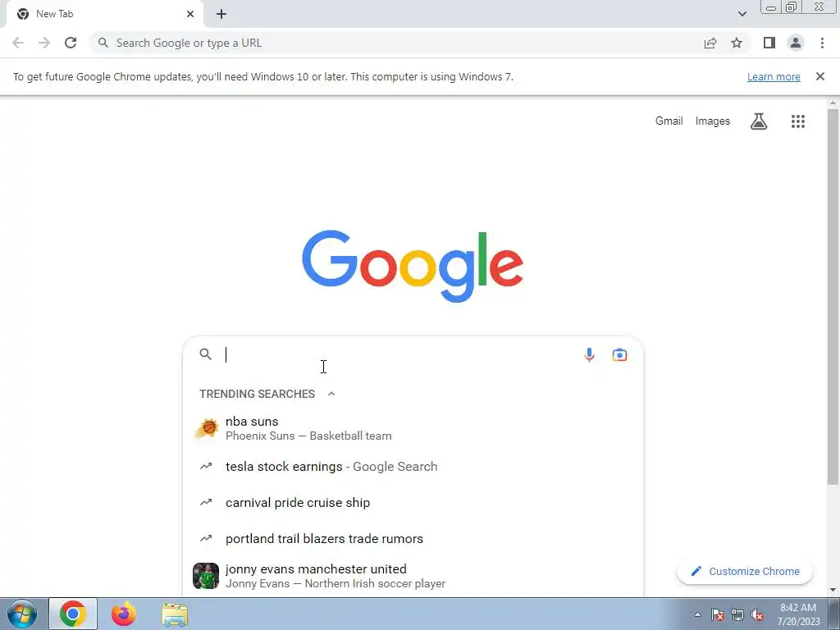Open the Gmail link
Image resolution: width=840 pixels, height=630 pixels.
tap(669, 121)
